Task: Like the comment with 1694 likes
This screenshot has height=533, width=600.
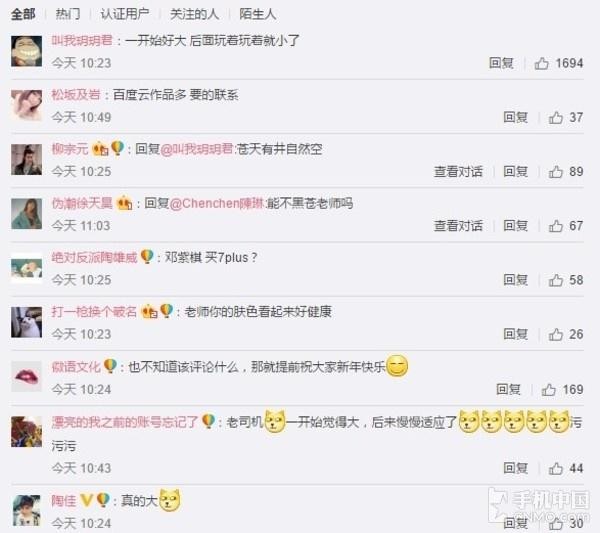Action: (541, 63)
